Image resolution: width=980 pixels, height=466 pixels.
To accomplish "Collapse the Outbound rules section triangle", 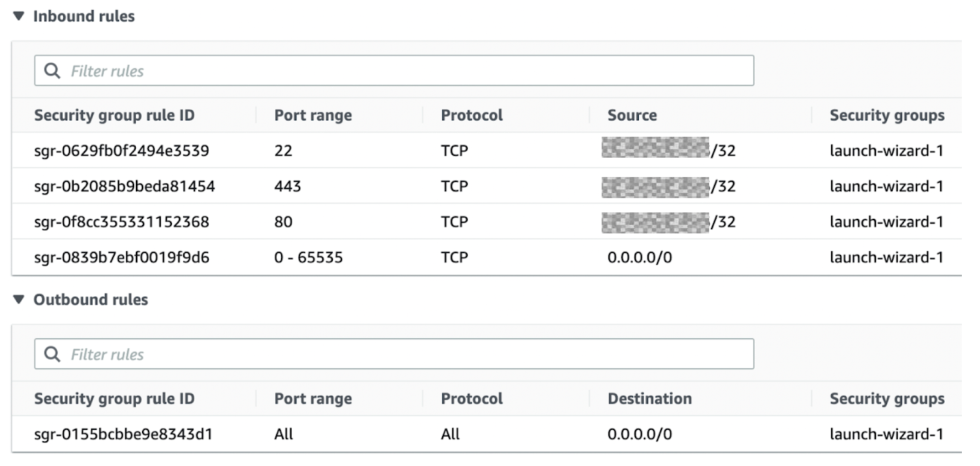I will tap(18, 300).
